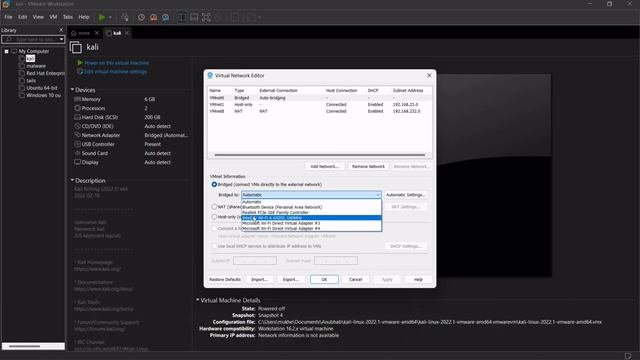Click the Import button
The height and width of the screenshot is (360, 640).
click(260, 280)
